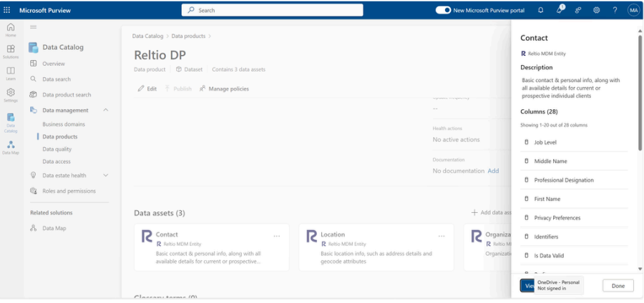
Task: Select Business domains in sidebar
Action: 64,124
